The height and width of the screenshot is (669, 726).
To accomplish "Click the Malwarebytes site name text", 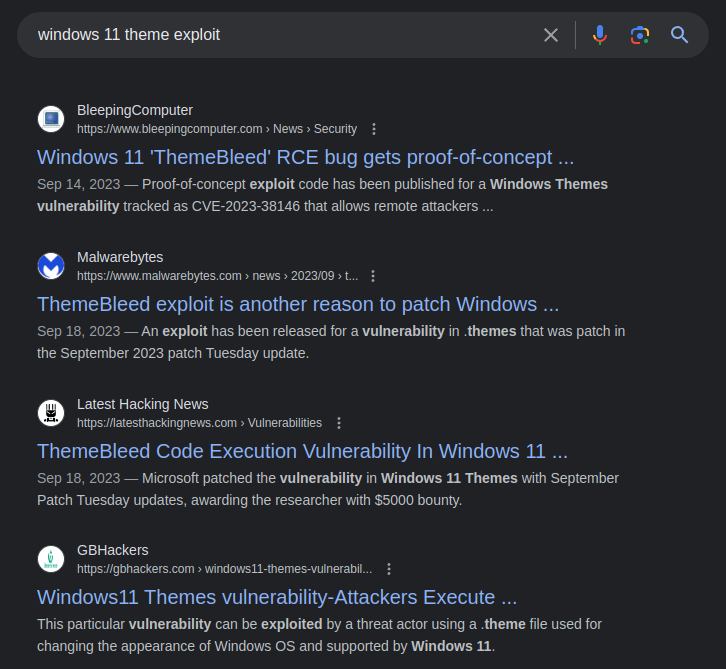I will pyautogui.click(x=120, y=257).
